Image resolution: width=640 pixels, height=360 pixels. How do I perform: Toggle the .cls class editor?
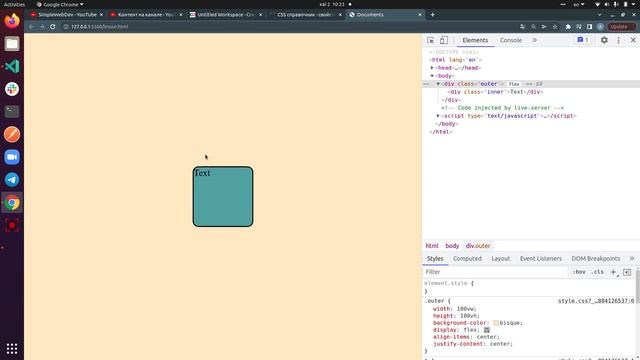click(x=598, y=272)
